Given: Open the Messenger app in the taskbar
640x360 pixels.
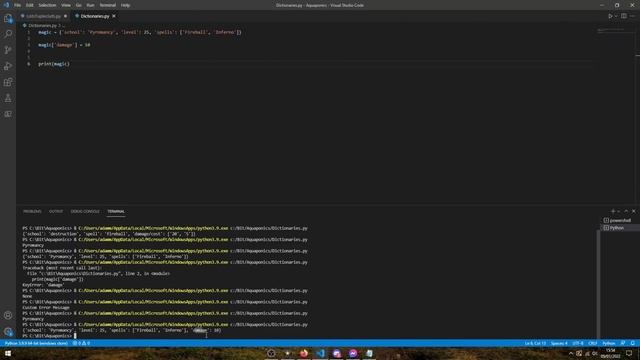Looking at the screenshot, I should click(353, 353).
